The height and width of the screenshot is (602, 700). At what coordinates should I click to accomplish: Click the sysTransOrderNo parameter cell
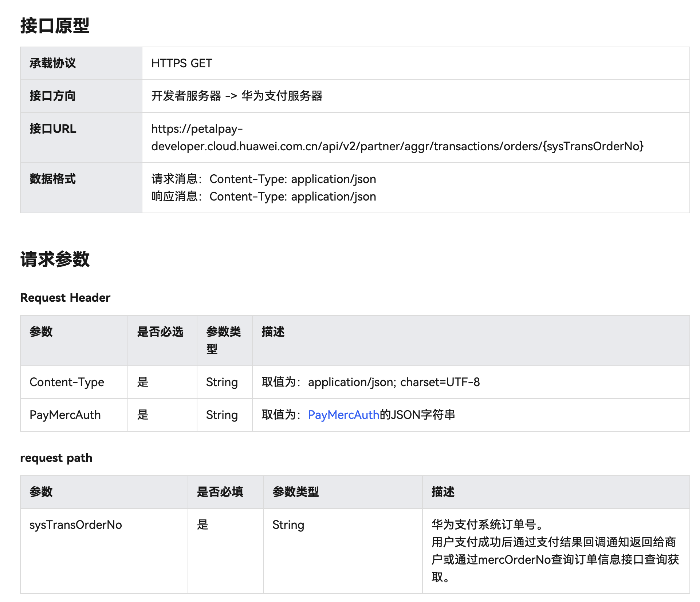[x=75, y=525]
